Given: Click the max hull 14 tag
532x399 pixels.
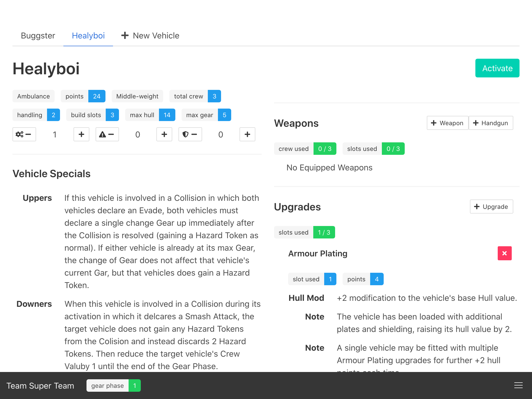Looking at the screenshot, I should (x=150, y=115).
